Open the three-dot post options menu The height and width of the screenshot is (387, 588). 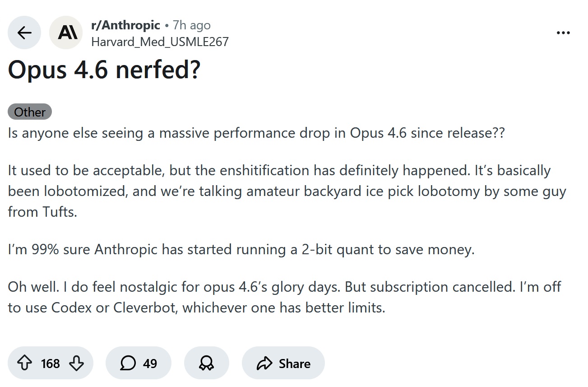coord(563,33)
